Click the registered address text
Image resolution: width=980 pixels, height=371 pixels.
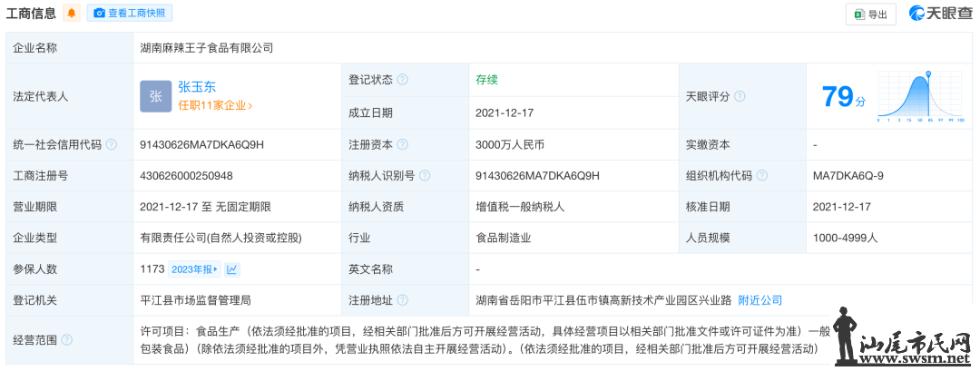click(x=603, y=300)
